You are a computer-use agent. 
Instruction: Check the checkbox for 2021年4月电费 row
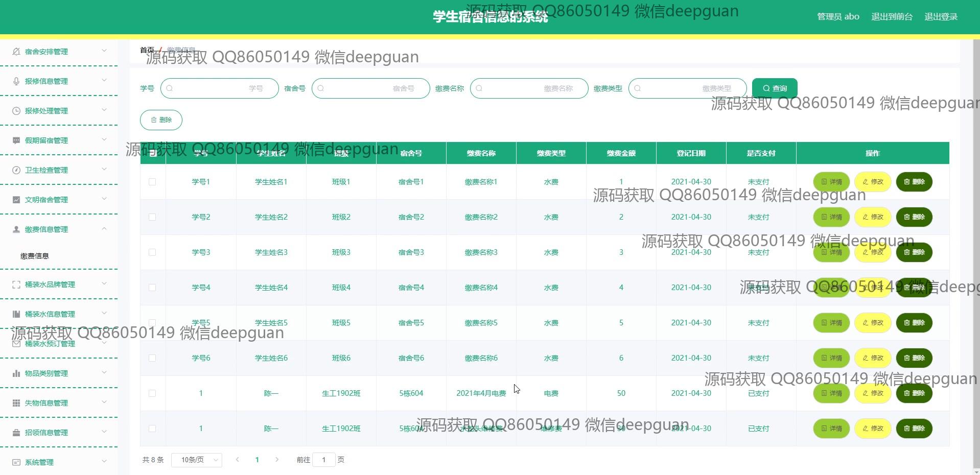[152, 393]
